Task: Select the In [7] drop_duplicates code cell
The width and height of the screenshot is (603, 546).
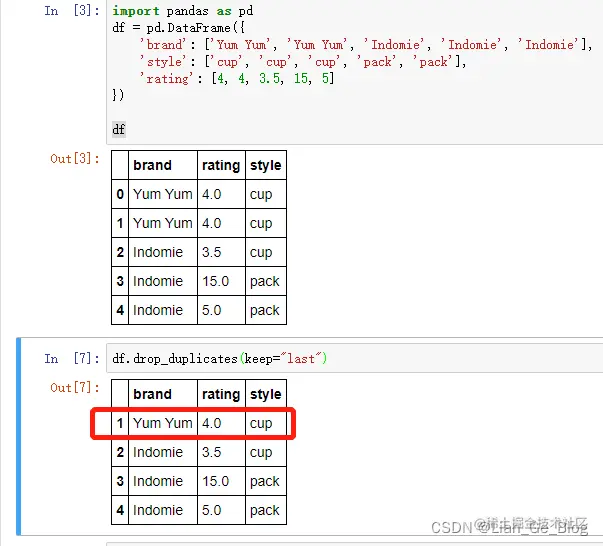Action: (x=355, y=358)
